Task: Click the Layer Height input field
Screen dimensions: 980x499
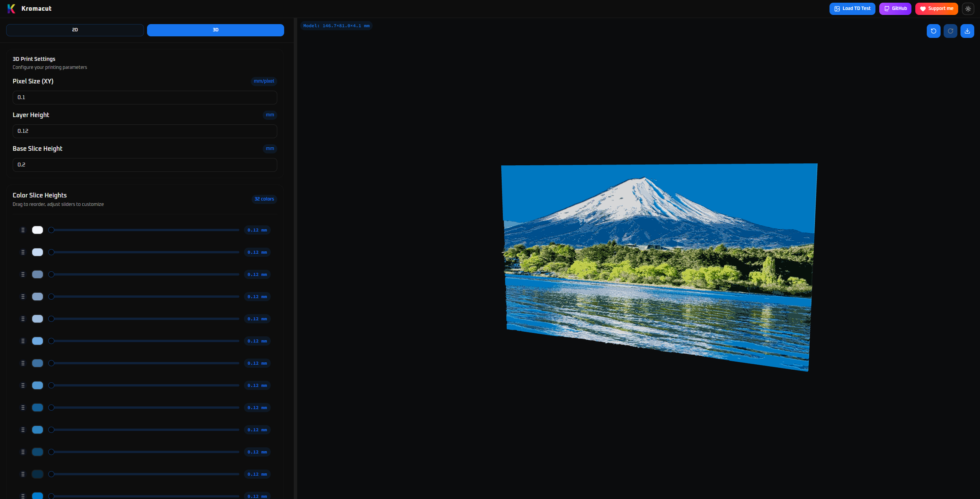Action: tap(145, 131)
